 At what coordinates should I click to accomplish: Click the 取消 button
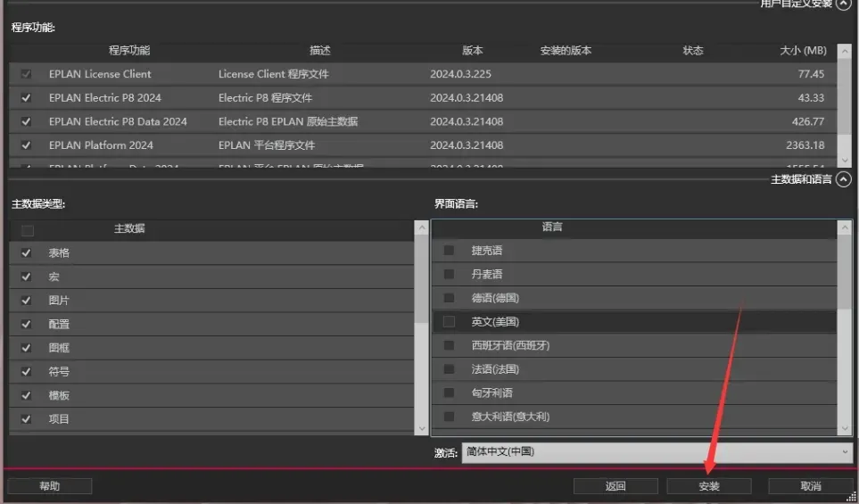click(811, 486)
